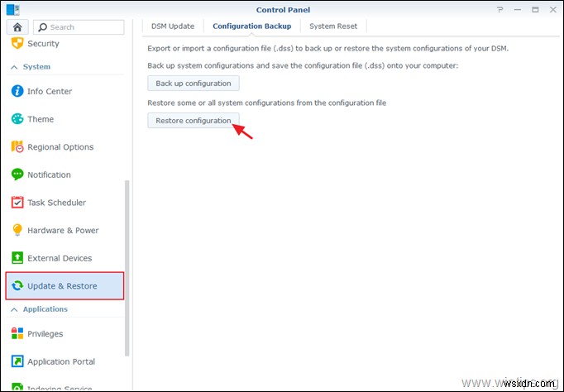Collapse the System section
564x392 pixels.
14,67
